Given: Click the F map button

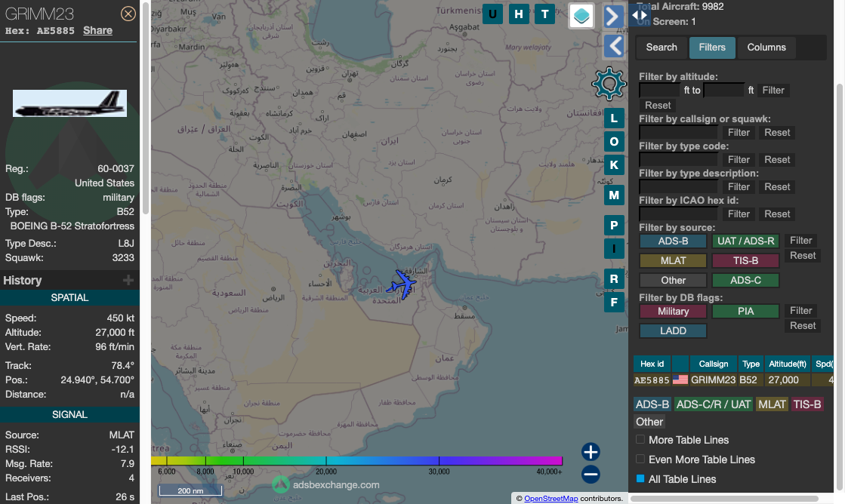Looking at the screenshot, I should (614, 302).
